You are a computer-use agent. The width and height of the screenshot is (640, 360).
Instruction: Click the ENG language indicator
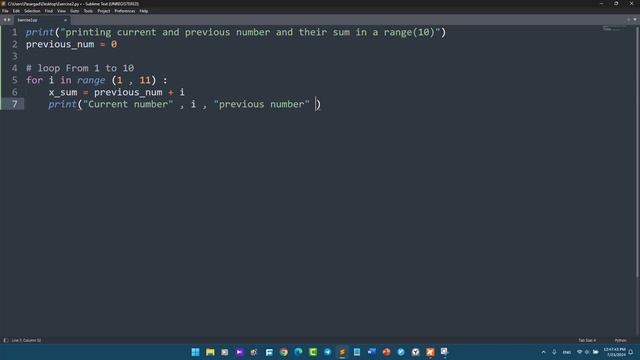pos(567,352)
